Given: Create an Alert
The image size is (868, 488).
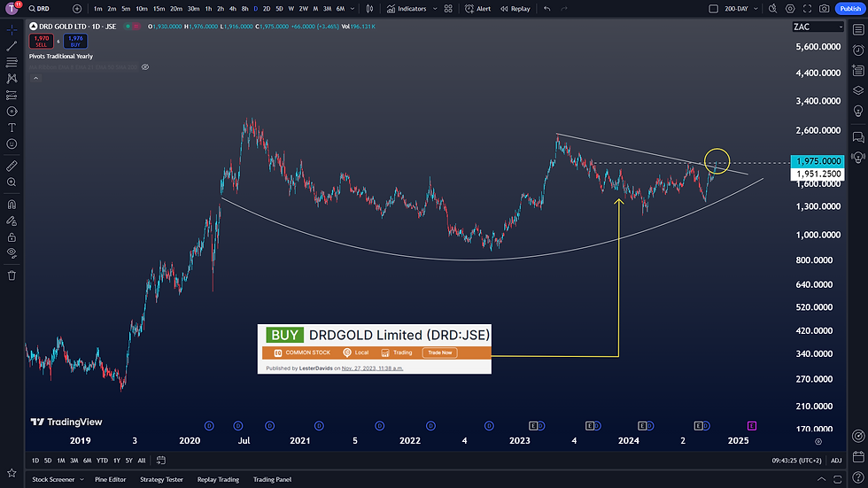Looking at the screenshot, I should (x=477, y=8).
